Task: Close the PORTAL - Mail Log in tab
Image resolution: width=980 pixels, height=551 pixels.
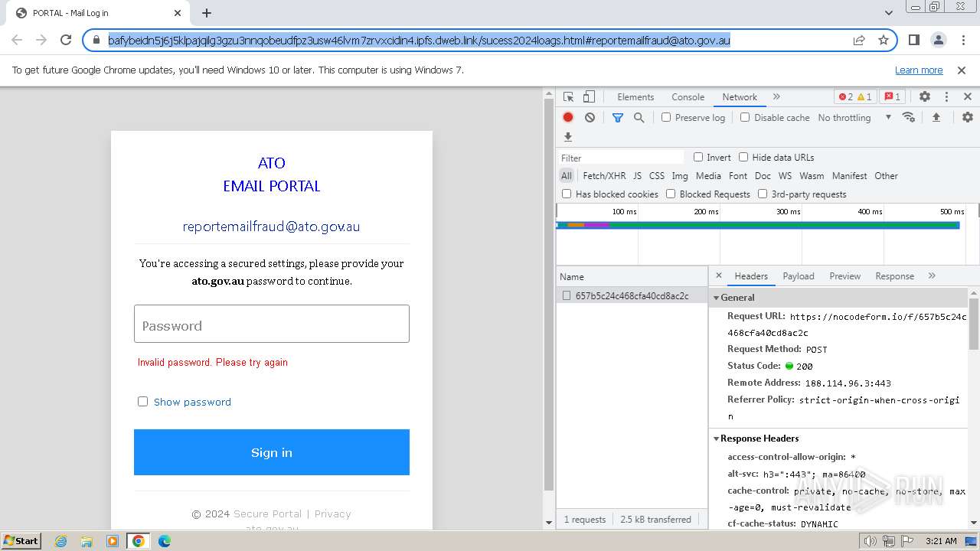Action: (x=178, y=13)
